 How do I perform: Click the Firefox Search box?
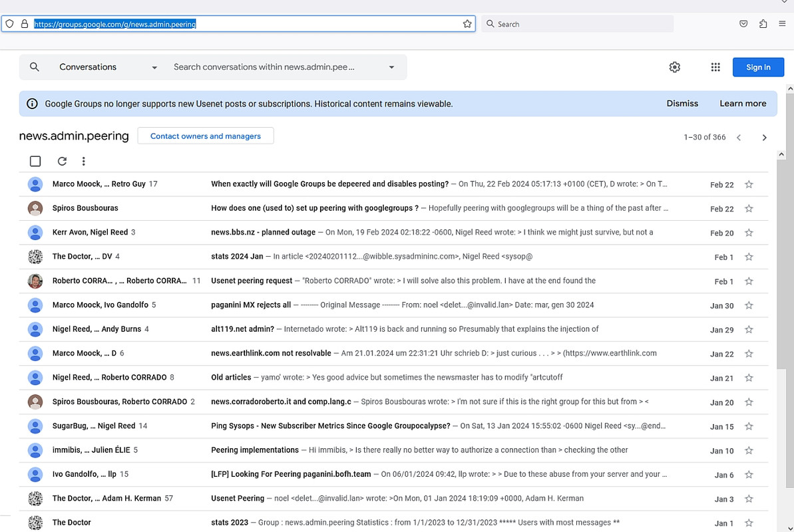(x=577, y=24)
